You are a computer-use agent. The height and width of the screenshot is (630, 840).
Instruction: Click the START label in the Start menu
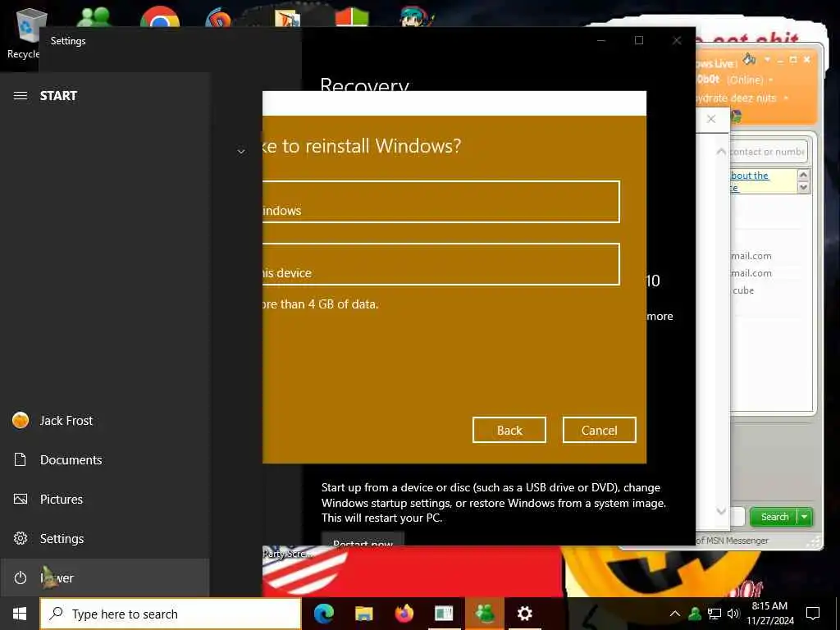point(58,96)
